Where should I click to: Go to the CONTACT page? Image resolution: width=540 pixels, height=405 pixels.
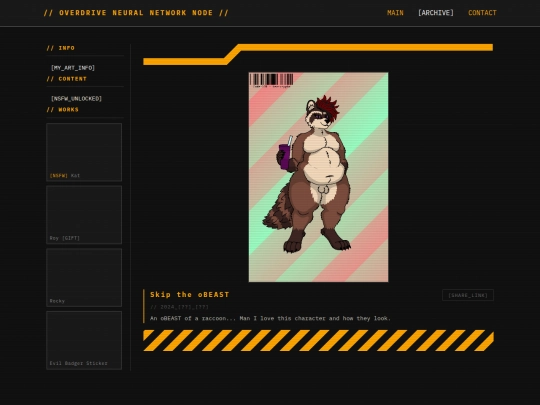[x=482, y=13]
